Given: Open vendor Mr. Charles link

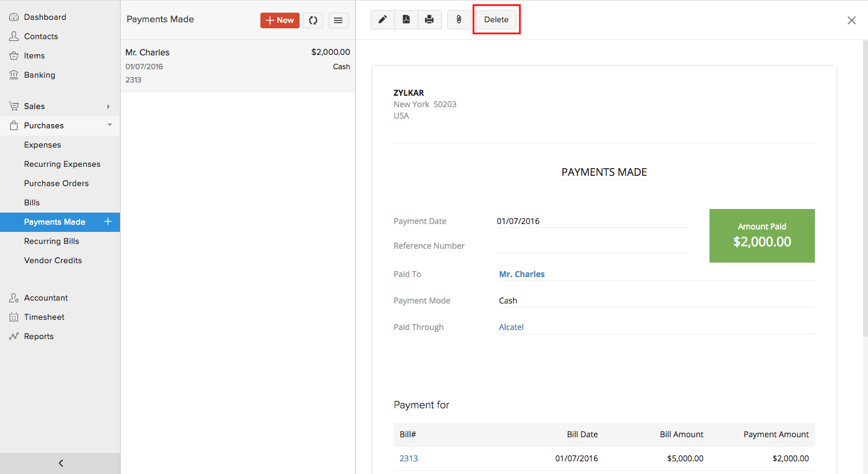Looking at the screenshot, I should coord(521,274).
